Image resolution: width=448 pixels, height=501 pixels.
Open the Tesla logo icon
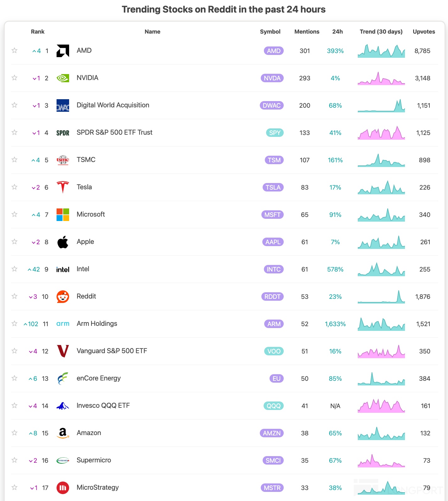(63, 187)
